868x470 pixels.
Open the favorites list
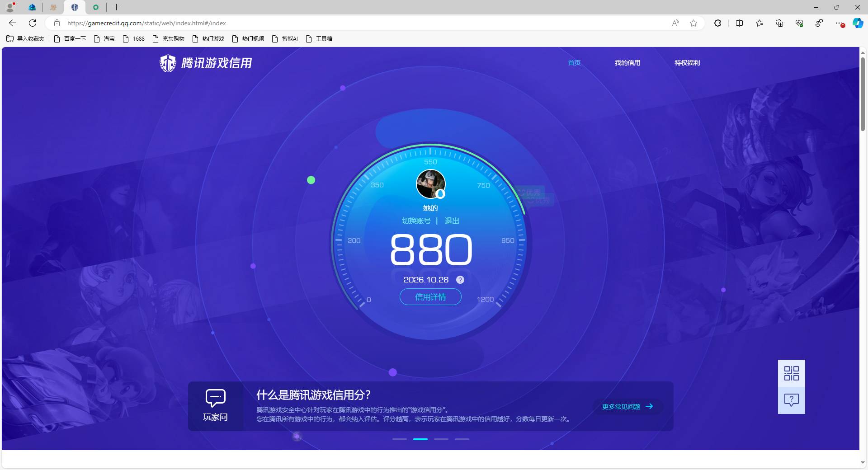click(759, 23)
